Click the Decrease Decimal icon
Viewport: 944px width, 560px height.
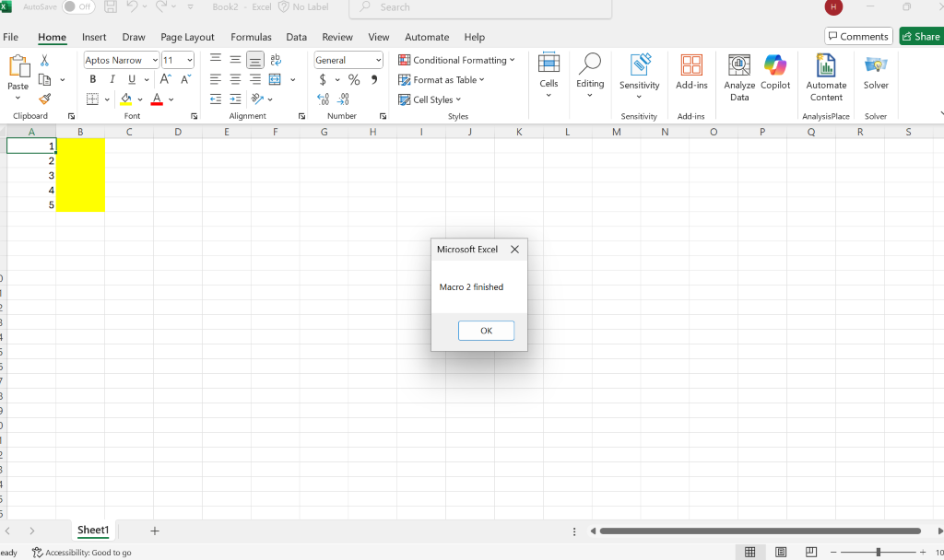pyautogui.click(x=343, y=99)
